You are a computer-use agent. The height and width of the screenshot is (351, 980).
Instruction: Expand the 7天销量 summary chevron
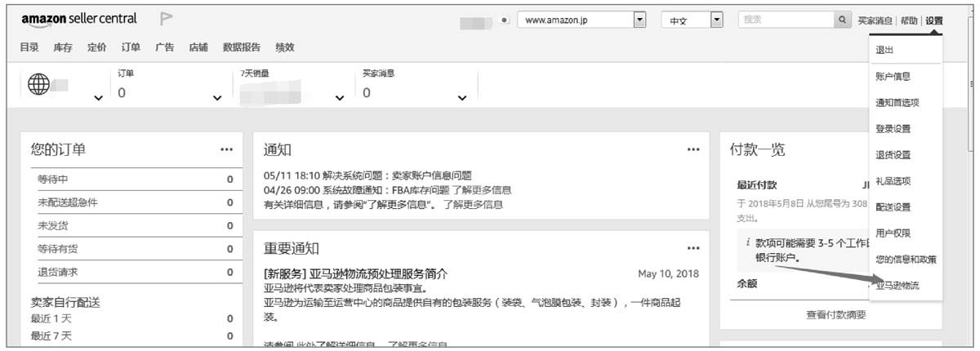pos(340,98)
